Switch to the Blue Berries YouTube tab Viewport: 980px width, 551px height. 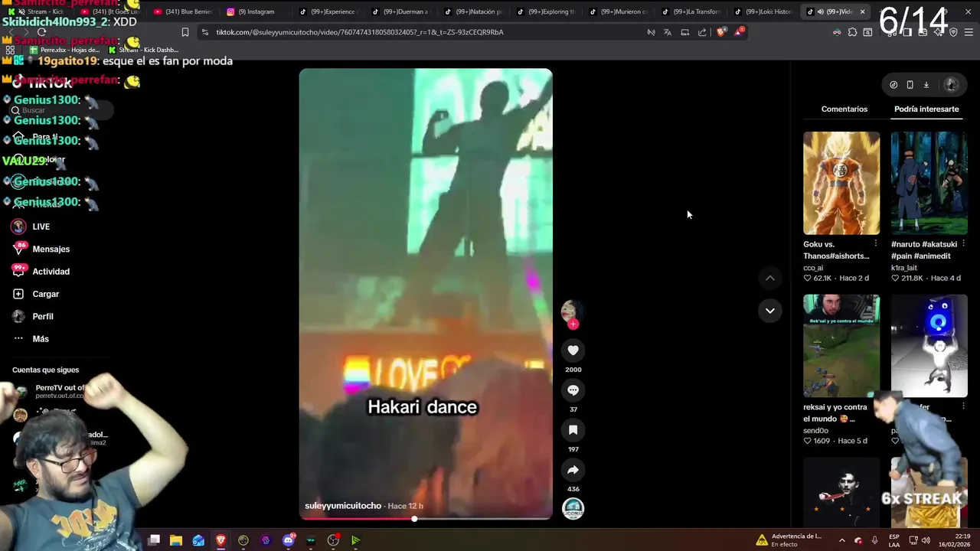(x=182, y=11)
